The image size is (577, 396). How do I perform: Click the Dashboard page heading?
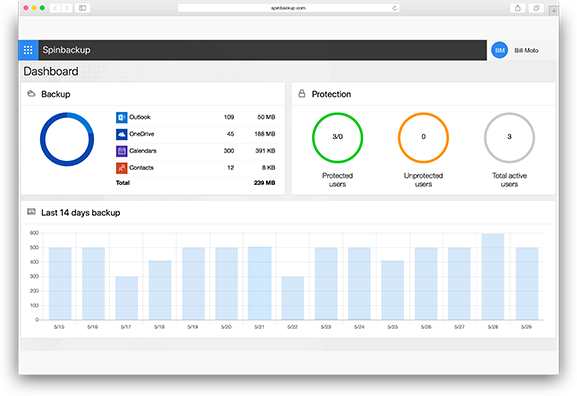point(51,71)
